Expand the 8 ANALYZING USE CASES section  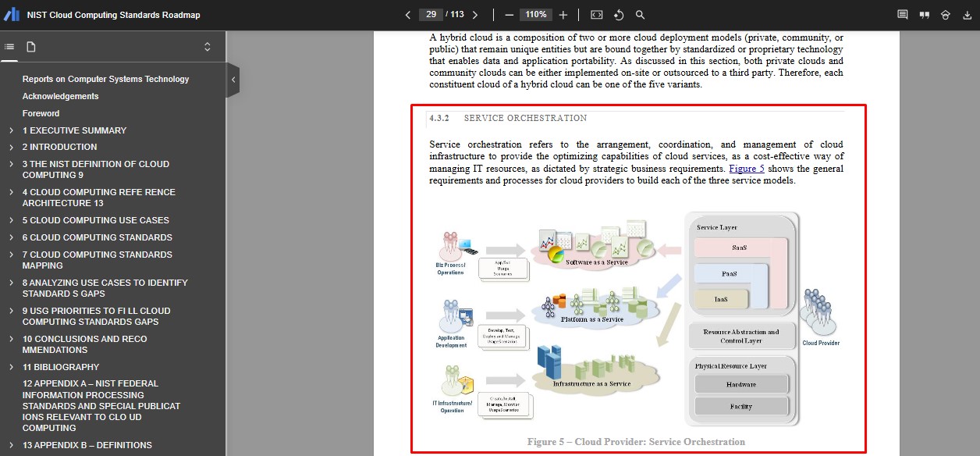coord(11,283)
